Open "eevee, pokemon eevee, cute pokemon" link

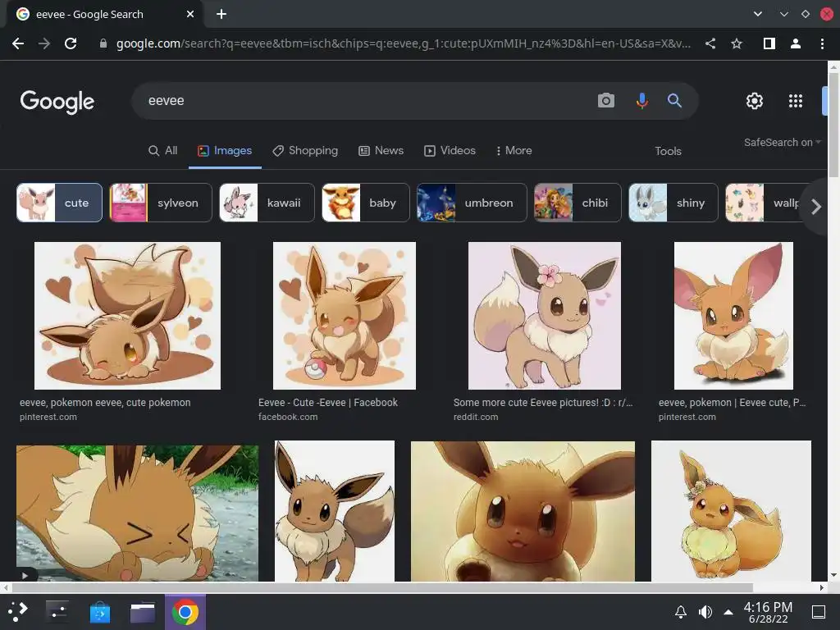105,402
